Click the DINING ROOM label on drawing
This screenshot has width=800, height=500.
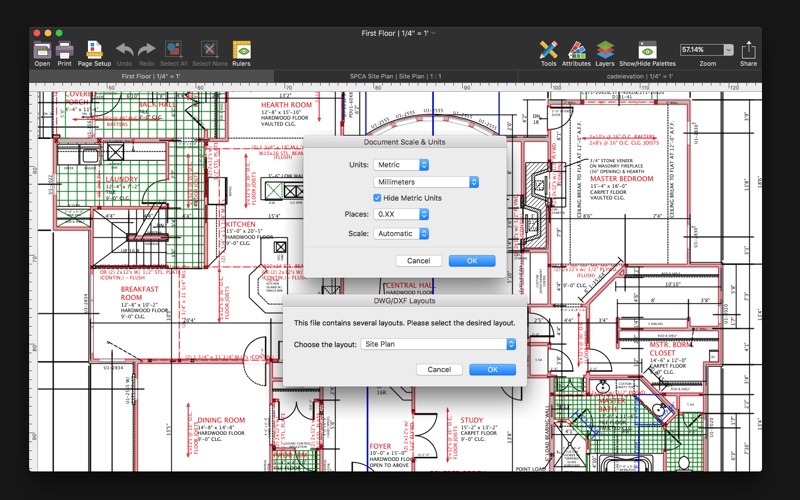tap(221, 420)
